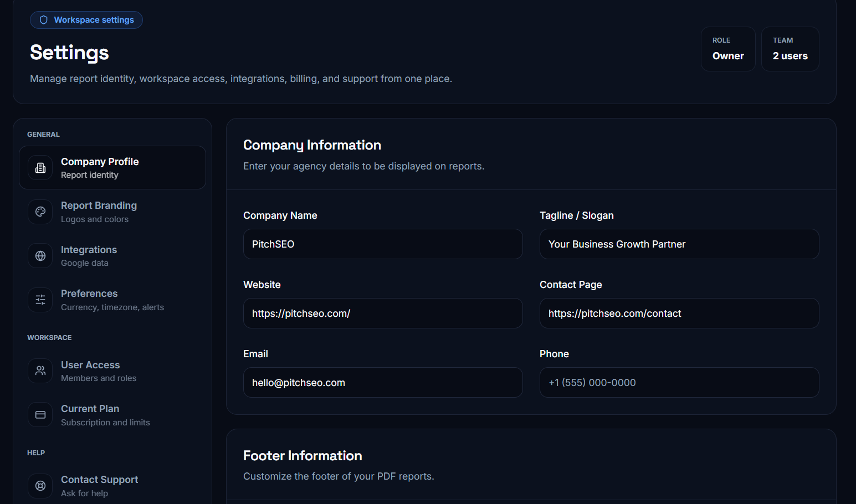
Task: Click the Preferences sliders icon
Action: point(40,300)
